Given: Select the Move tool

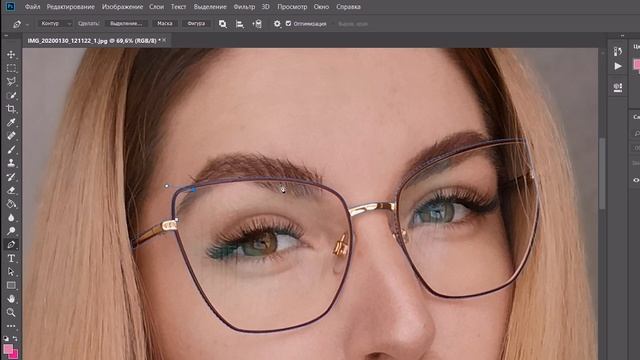Looking at the screenshot, I should click(11, 54).
